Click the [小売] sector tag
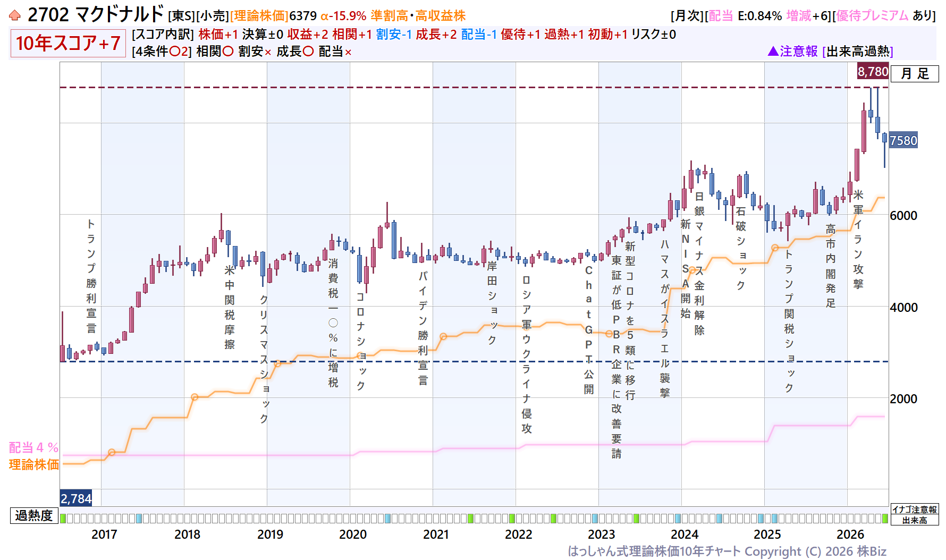Image resolution: width=946 pixels, height=560 pixels. click(x=213, y=16)
